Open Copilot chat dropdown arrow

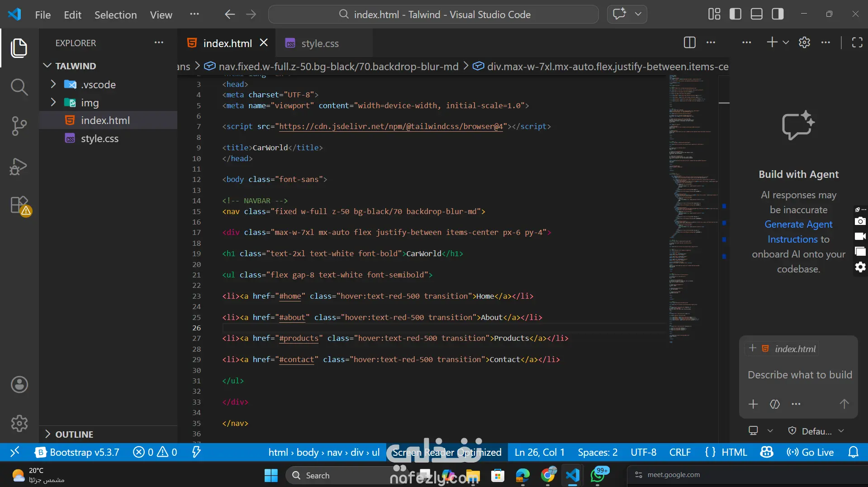[638, 14]
